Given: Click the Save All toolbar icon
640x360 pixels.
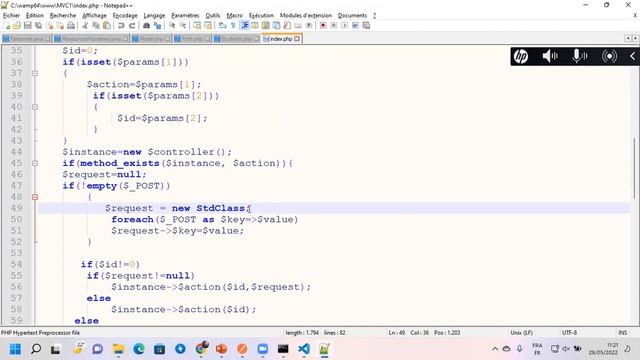Looking at the screenshot, I should point(38,26).
